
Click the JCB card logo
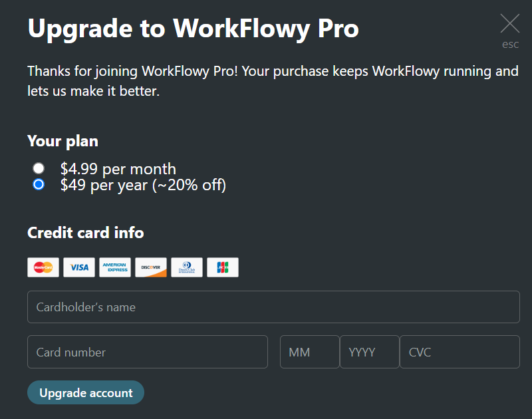click(223, 267)
